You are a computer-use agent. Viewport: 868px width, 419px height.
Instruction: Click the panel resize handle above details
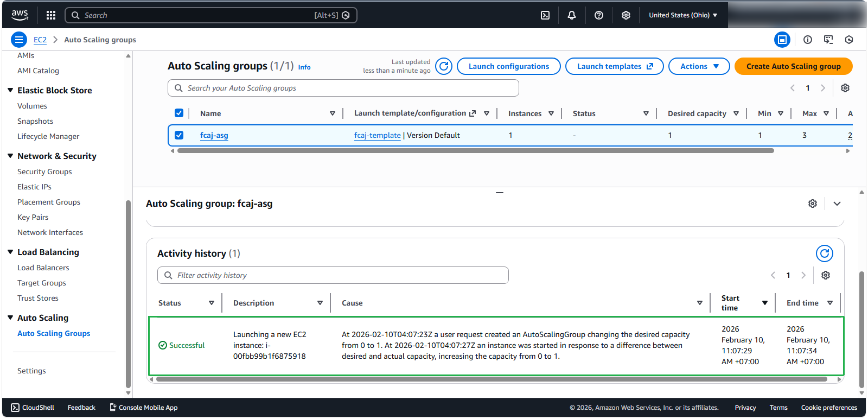pyautogui.click(x=500, y=192)
